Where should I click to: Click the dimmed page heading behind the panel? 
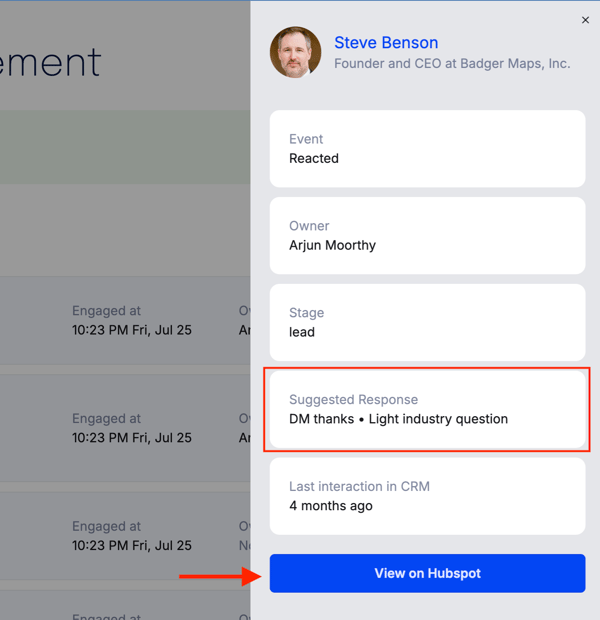point(51,62)
